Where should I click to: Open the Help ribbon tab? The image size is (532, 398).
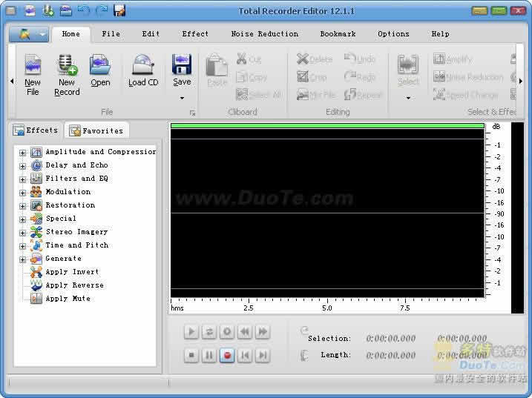[x=441, y=34]
